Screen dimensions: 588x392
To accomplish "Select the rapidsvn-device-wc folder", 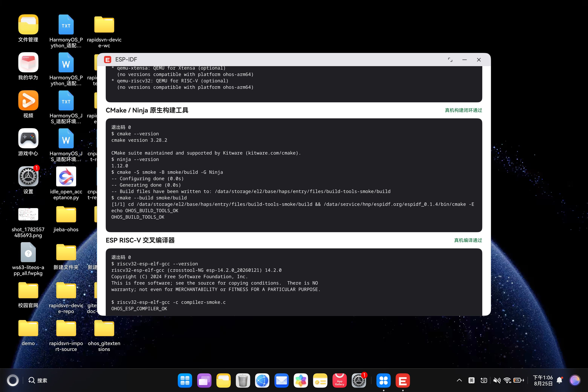I will 104,24.
